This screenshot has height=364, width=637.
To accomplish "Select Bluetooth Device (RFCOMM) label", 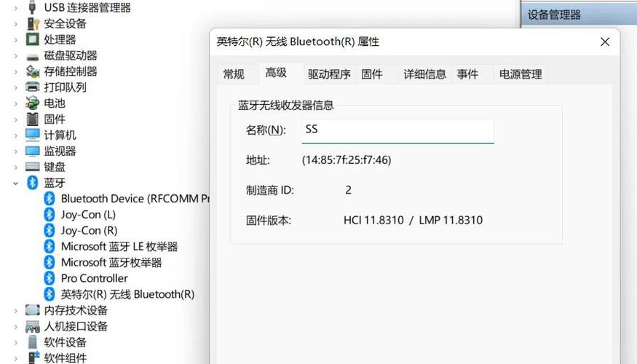I will (x=135, y=199).
